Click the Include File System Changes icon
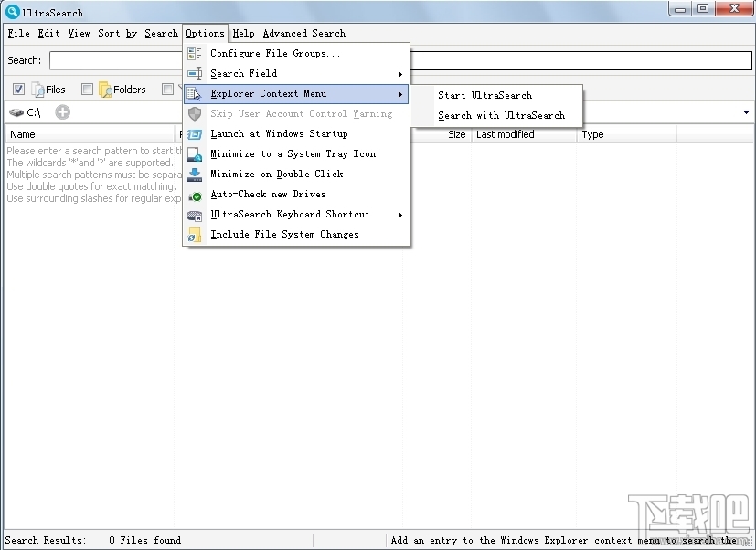The height and width of the screenshot is (550, 756). pos(195,235)
